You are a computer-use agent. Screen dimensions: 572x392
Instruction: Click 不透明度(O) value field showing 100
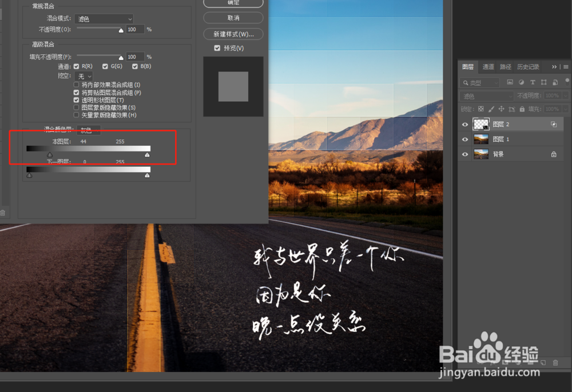pos(136,30)
